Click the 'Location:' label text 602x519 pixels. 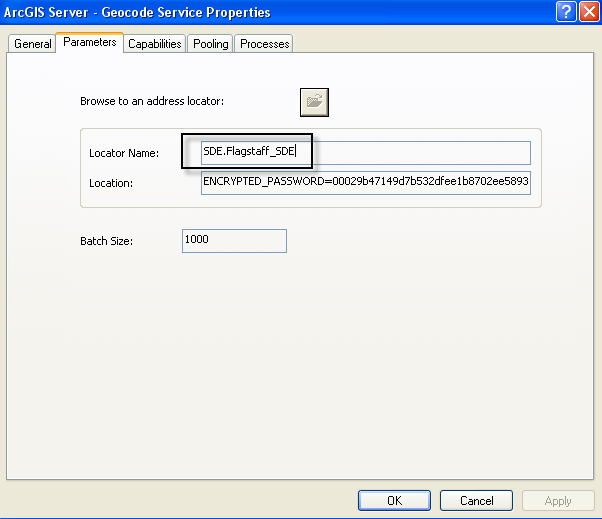111,184
